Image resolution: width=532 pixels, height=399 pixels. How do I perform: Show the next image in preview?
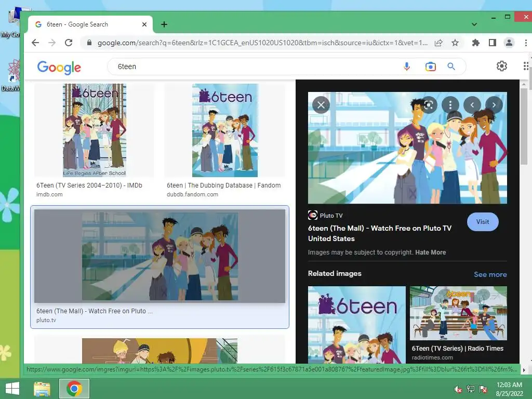coord(494,105)
